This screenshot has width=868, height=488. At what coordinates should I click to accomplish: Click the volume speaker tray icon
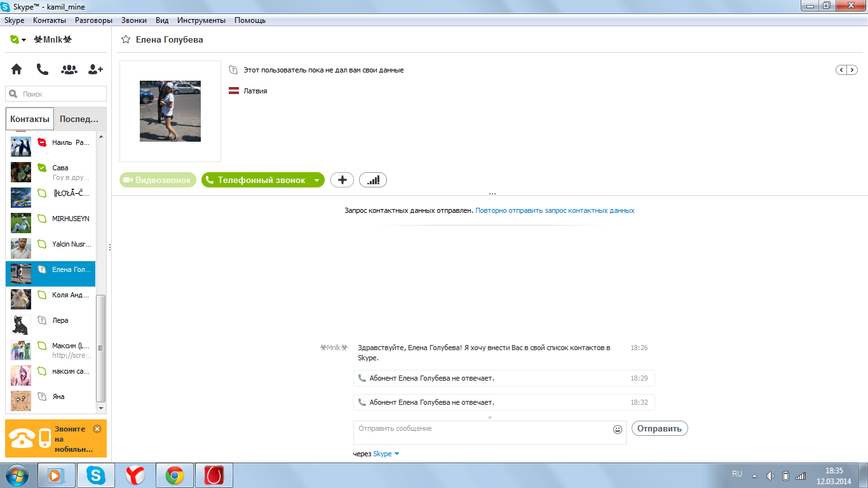point(770,475)
